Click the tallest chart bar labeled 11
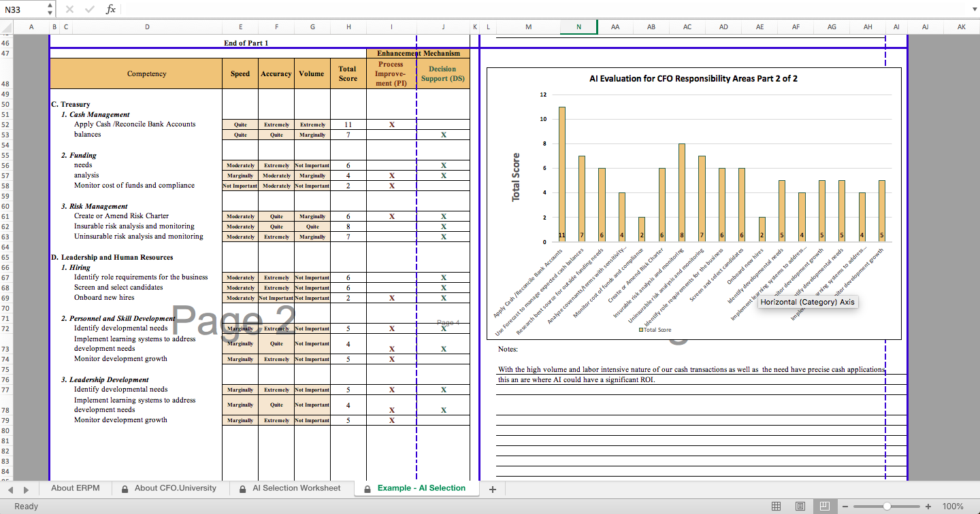 (562, 174)
